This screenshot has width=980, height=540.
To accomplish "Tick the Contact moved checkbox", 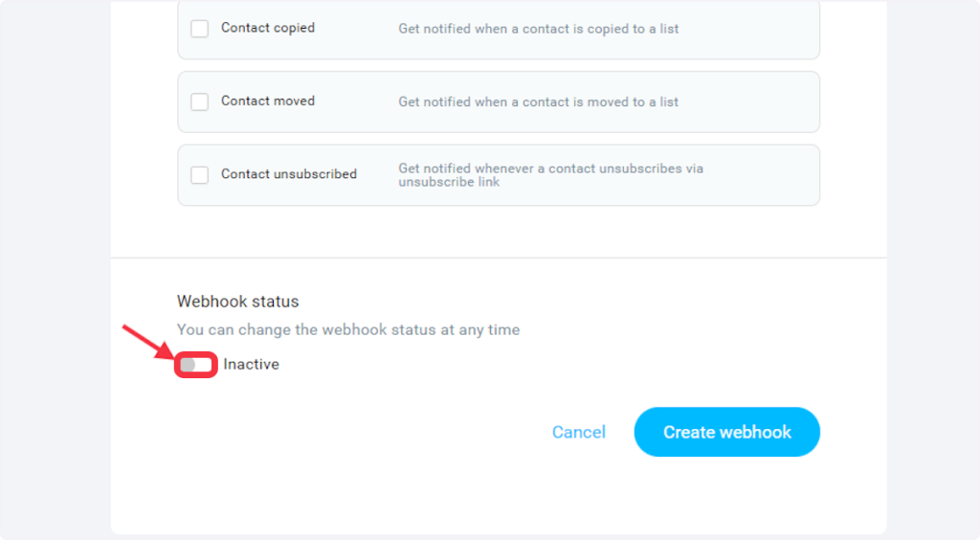I will tap(199, 101).
